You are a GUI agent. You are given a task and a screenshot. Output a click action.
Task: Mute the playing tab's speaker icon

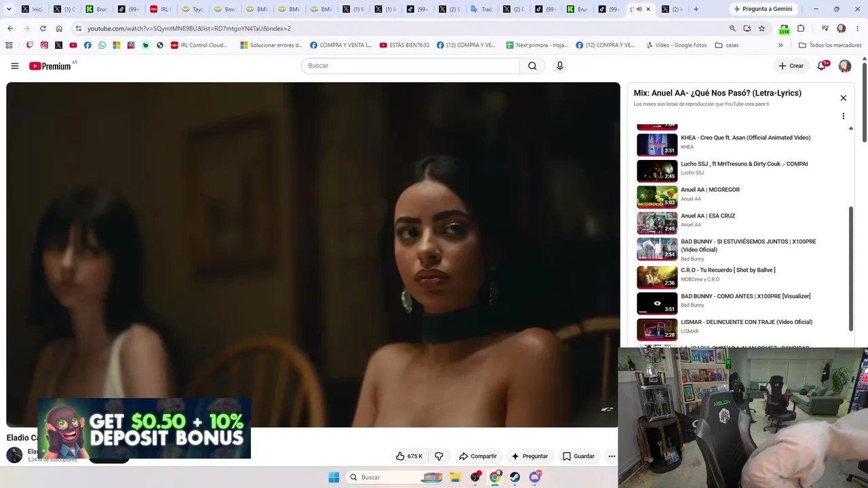coord(639,9)
